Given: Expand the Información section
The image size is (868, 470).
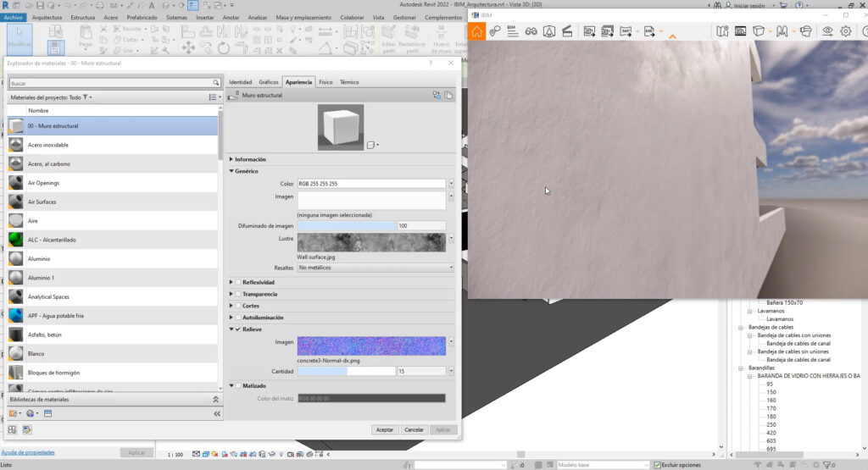Looking at the screenshot, I should pos(232,159).
